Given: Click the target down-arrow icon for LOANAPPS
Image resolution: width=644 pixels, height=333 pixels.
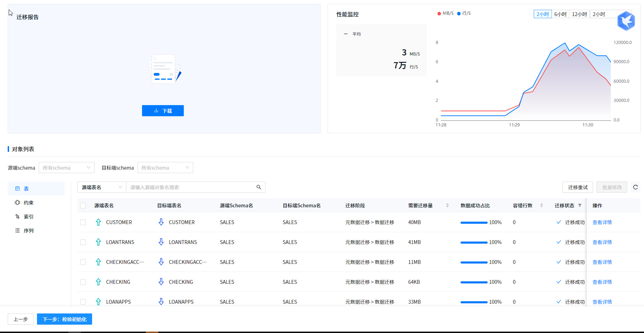Looking at the screenshot, I should 161,302.
